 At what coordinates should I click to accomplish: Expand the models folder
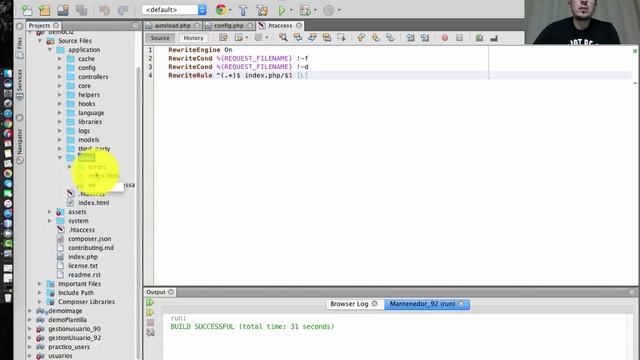[x=60, y=140]
